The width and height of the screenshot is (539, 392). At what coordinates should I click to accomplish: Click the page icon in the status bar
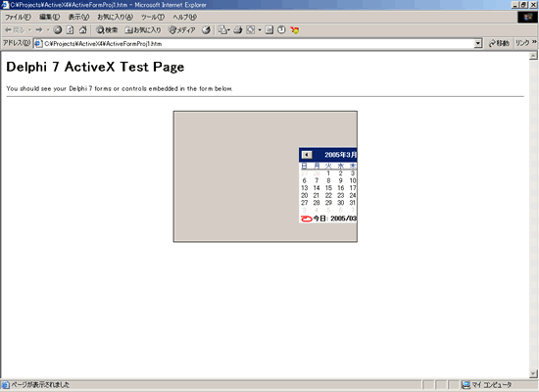(x=5, y=385)
